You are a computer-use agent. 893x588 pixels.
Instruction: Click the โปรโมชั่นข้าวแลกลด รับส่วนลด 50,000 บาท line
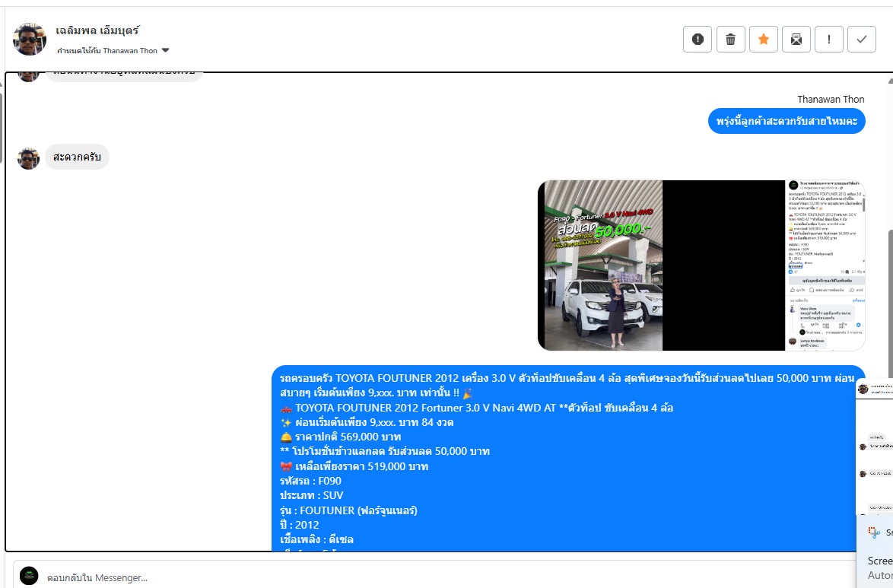click(384, 451)
